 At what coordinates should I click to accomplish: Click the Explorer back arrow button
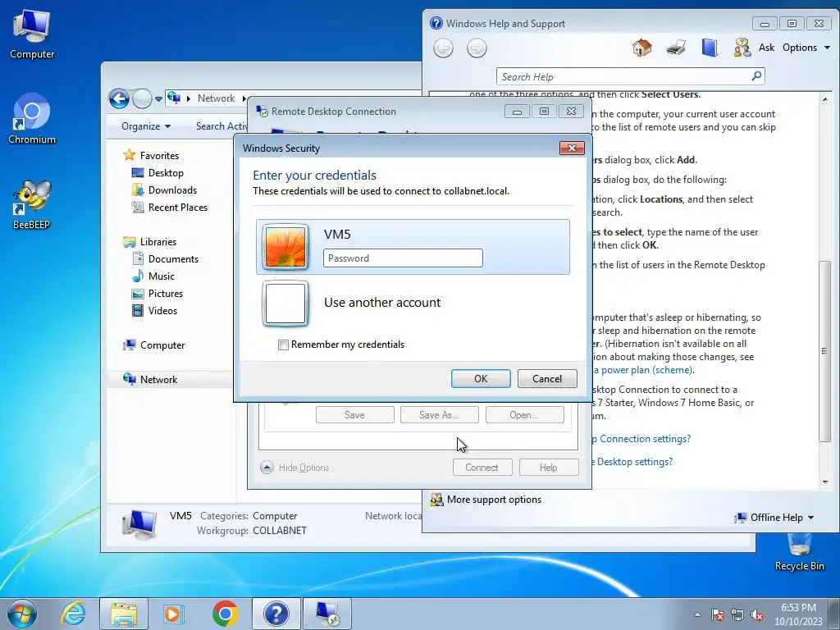(x=119, y=98)
